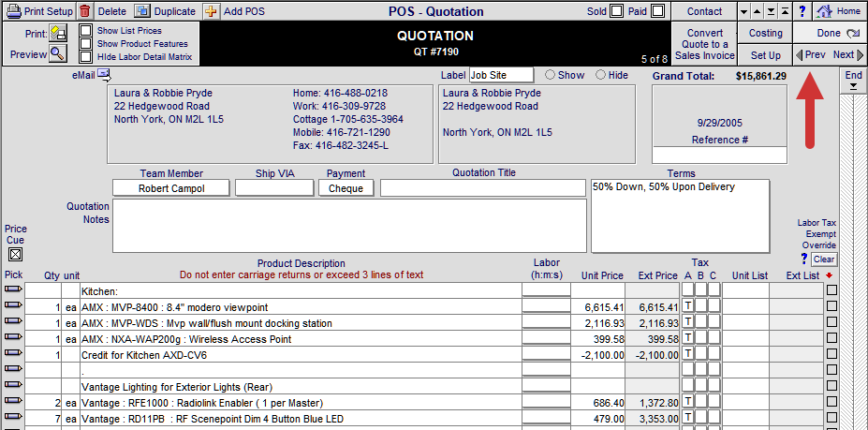Screen dimensions: 868x430
Task: Click the Contact button
Action: [704, 11]
